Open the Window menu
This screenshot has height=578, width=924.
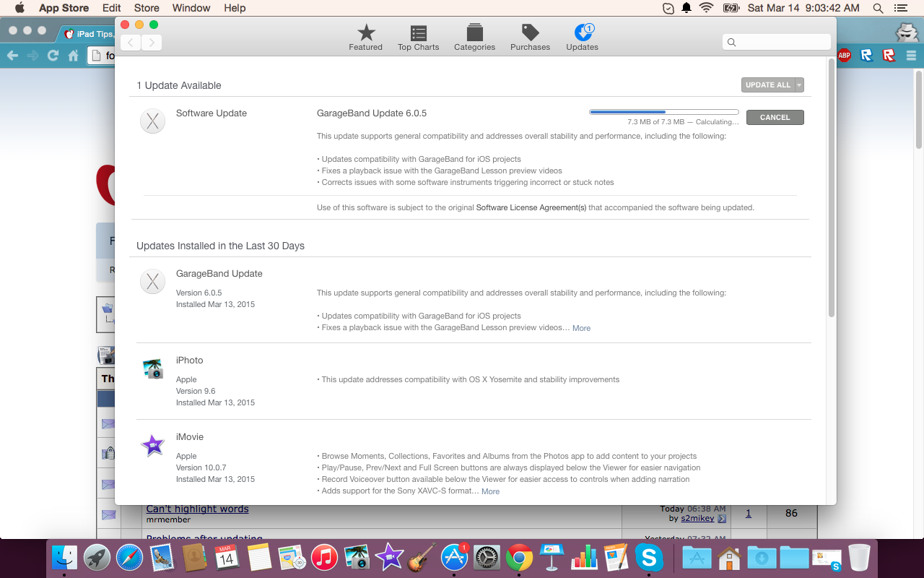tap(191, 8)
